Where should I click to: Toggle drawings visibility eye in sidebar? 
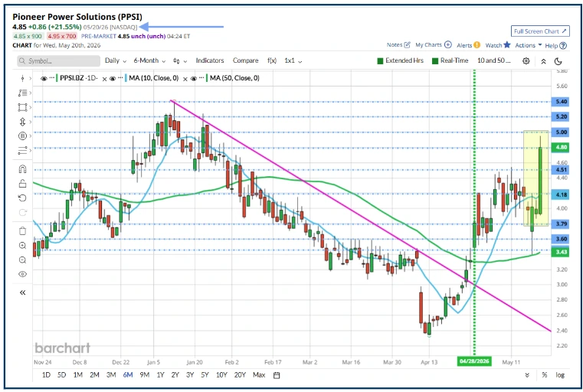point(23,274)
